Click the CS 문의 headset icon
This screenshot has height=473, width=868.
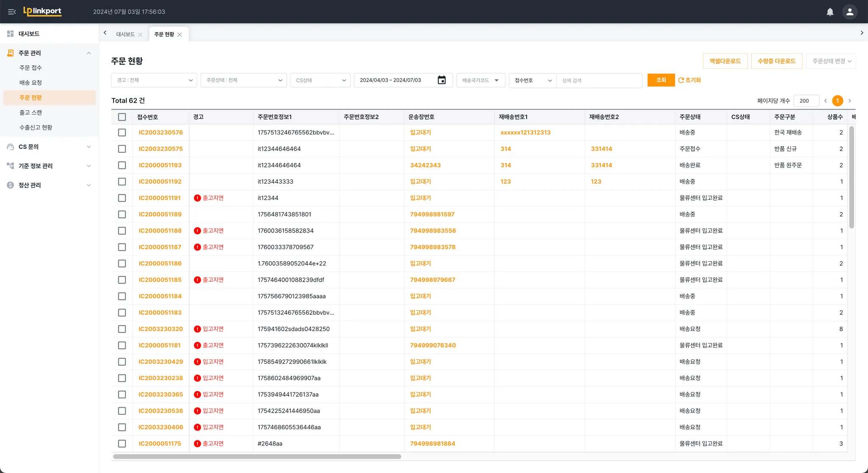coord(11,147)
